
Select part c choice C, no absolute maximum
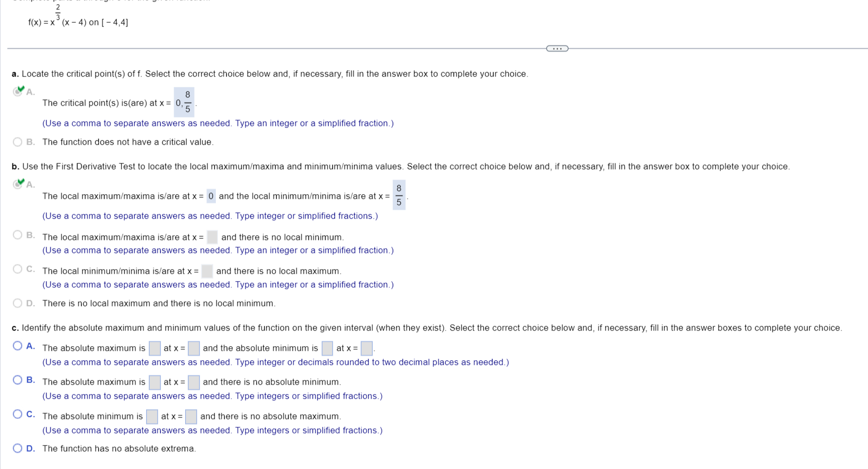[18, 414]
